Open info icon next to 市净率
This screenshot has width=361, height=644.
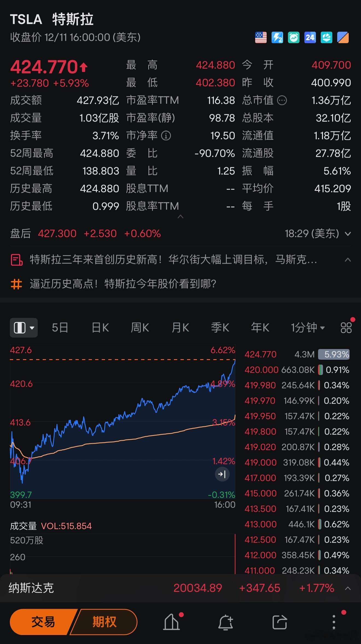(x=166, y=135)
